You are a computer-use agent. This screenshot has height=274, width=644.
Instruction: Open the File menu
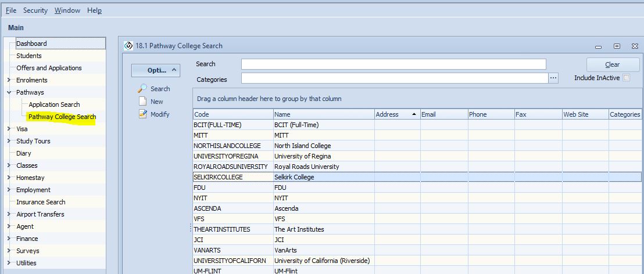11,10
